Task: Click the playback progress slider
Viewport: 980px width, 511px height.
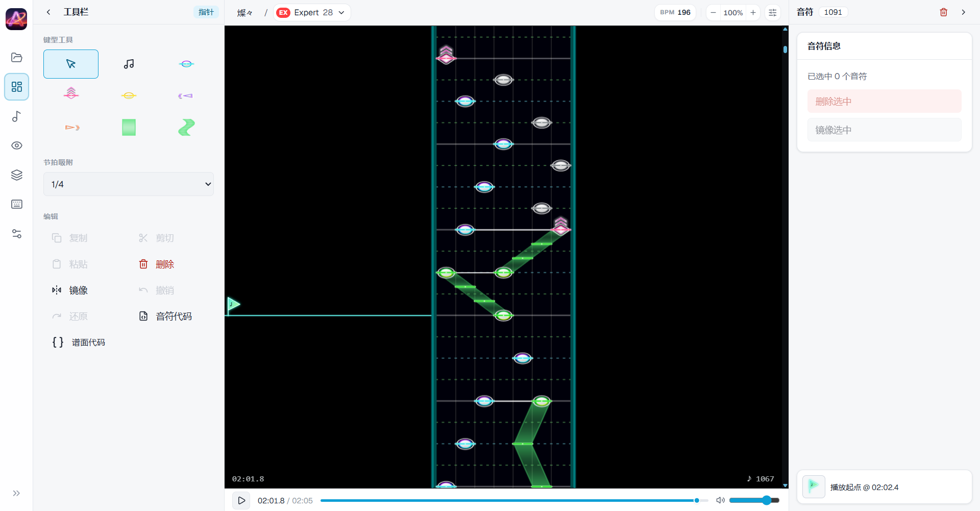Action: click(514, 500)
